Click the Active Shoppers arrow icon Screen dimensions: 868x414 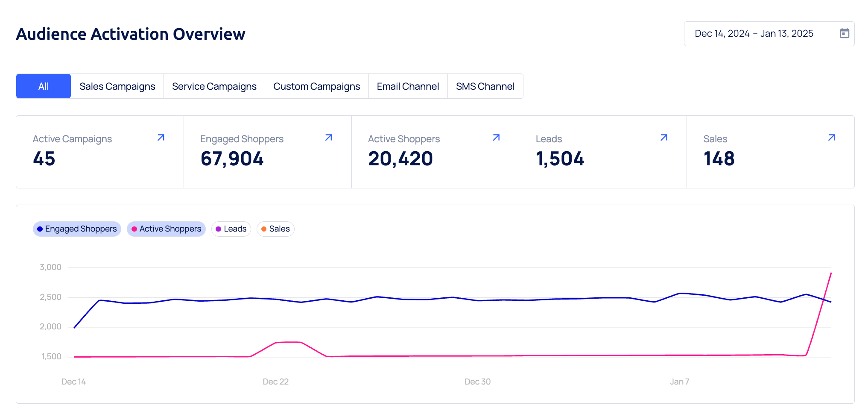(x=496, y=138)
